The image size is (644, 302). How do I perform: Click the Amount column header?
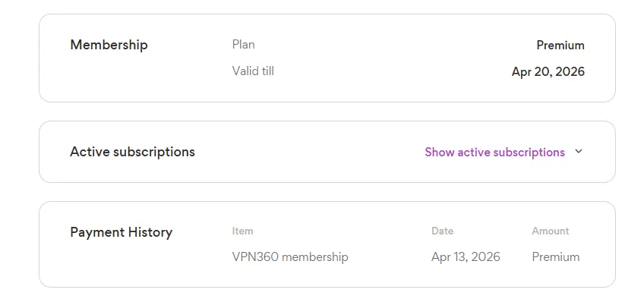point(551,231)
